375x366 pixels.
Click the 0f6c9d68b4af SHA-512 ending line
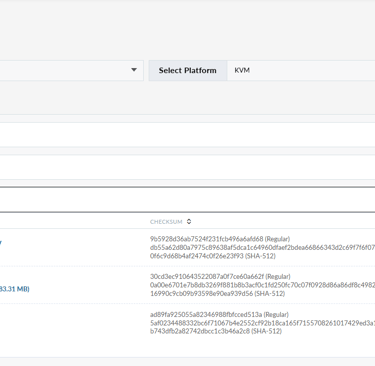(213, 256)
